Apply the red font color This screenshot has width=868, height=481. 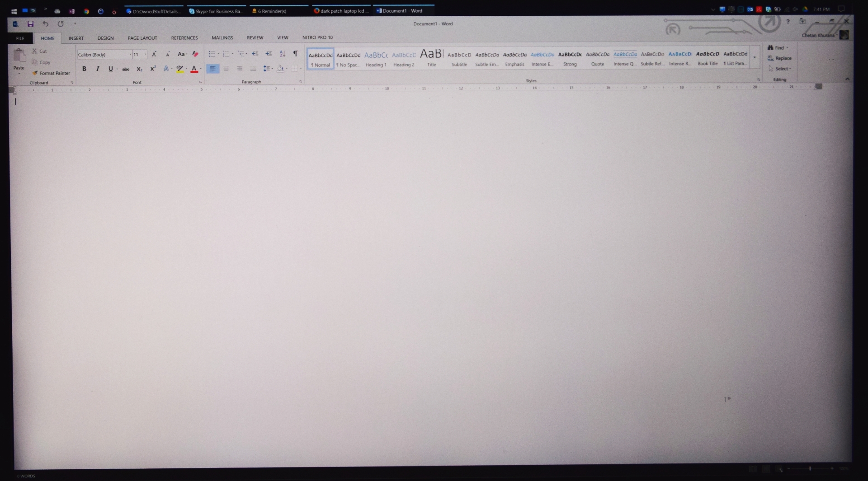194,69
